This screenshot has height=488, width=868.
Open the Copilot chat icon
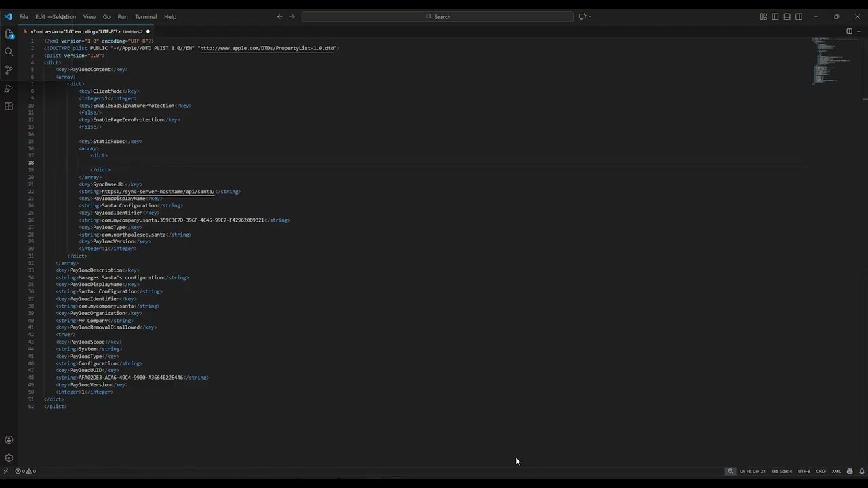pos(582,16)
